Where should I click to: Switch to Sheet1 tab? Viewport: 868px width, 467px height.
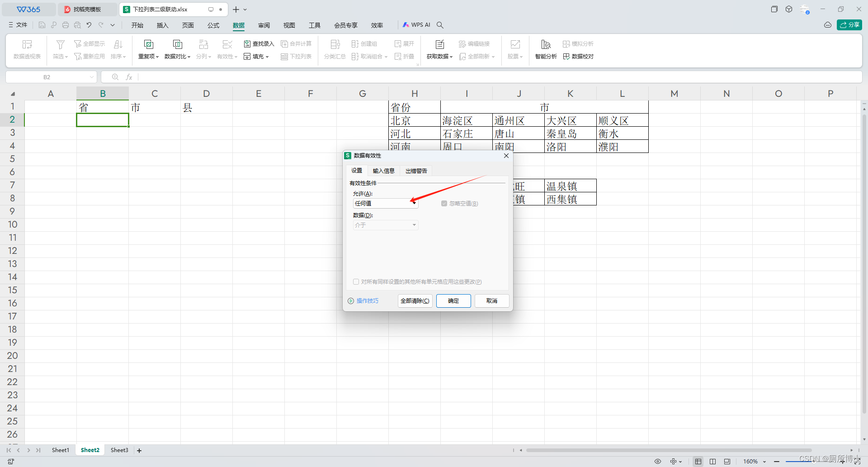[x=61, y=450]
